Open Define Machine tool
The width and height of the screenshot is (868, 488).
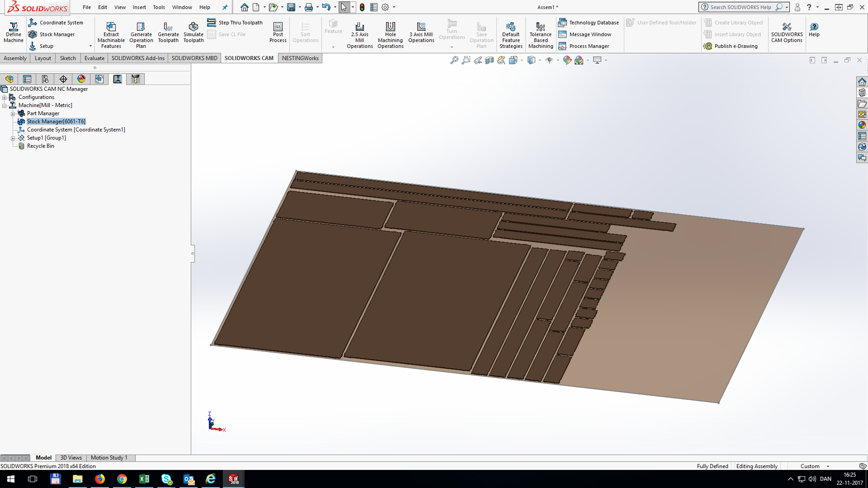[x=14, y=32]
